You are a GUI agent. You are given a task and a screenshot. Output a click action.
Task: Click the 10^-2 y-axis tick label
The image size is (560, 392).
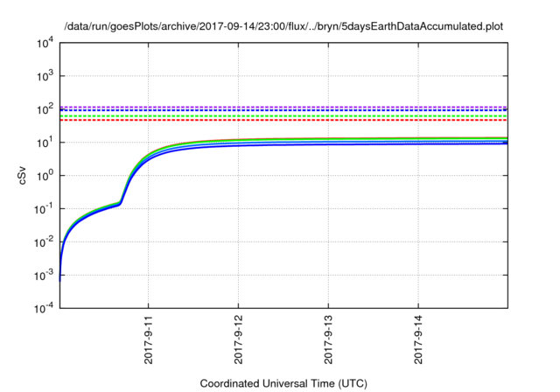pyautogui.click(x=45, y=242)
